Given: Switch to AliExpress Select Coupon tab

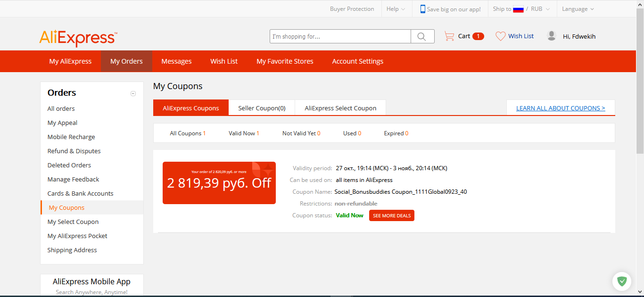Looking at the screenshot, I should (x=340, y=108).
